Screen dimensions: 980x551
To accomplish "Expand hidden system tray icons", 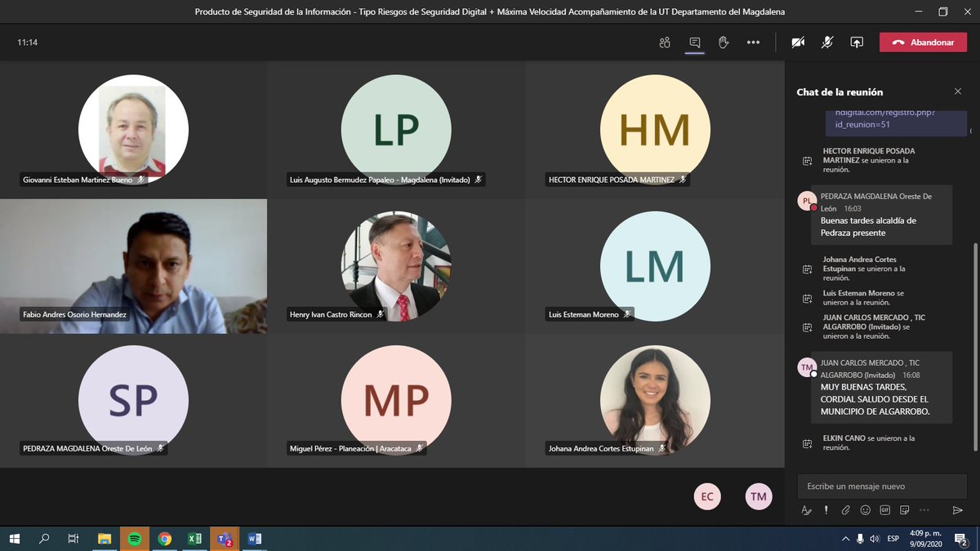I will [845, 539].
